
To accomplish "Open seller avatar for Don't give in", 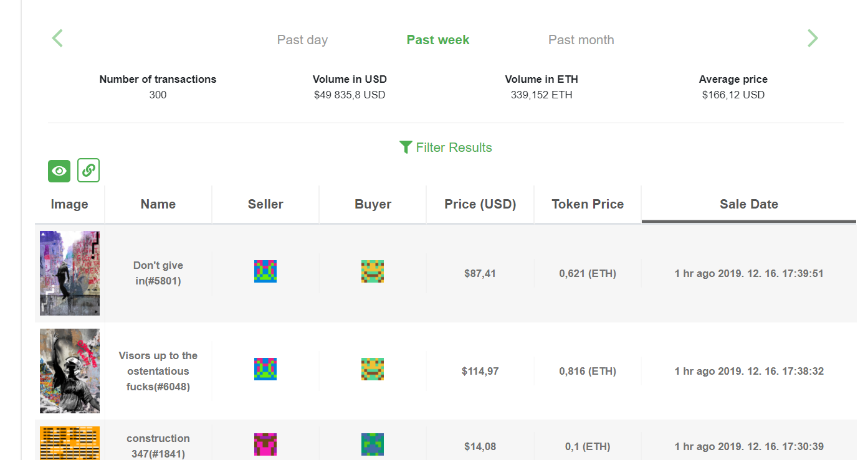I will tap(265, 271).
